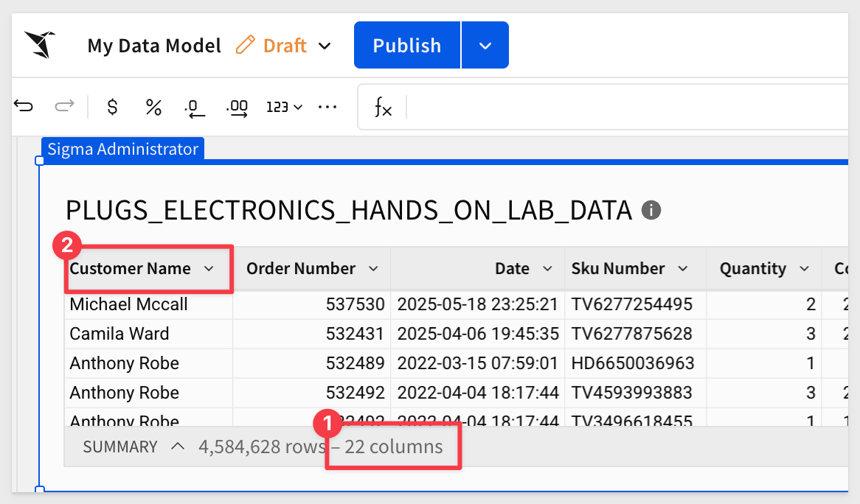
Task: Click decrease decimal places icon
Action: (194, 108)
